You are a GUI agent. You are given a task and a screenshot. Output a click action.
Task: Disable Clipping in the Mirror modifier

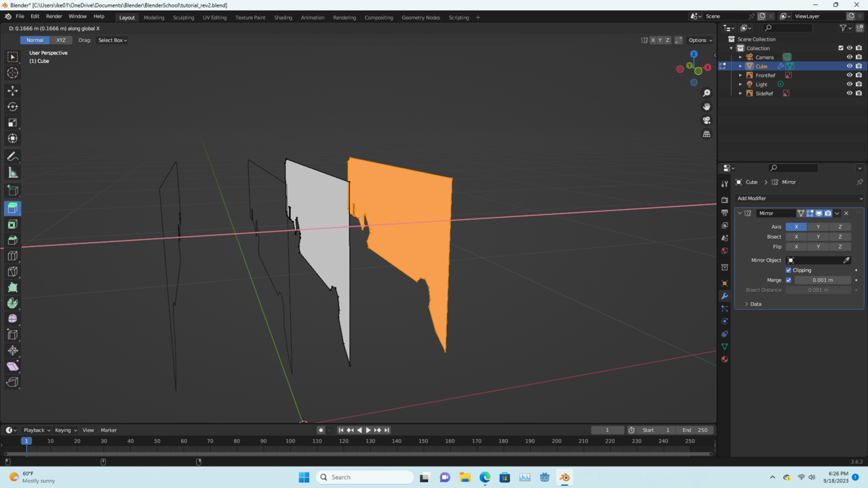[788, 270]
